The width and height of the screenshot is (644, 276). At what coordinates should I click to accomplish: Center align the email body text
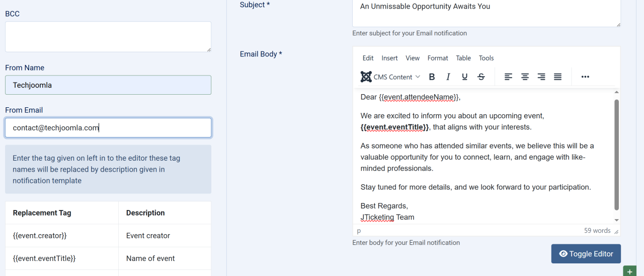(525, 77)
